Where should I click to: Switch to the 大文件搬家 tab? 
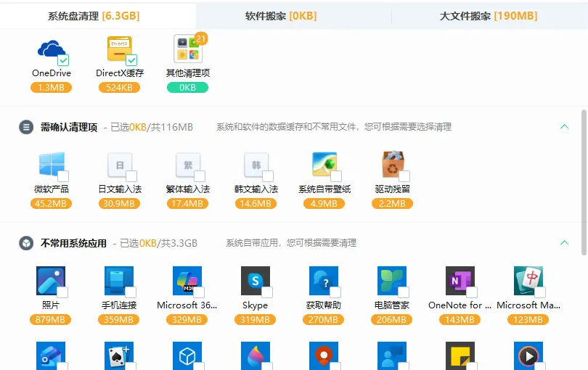[489, 16]
